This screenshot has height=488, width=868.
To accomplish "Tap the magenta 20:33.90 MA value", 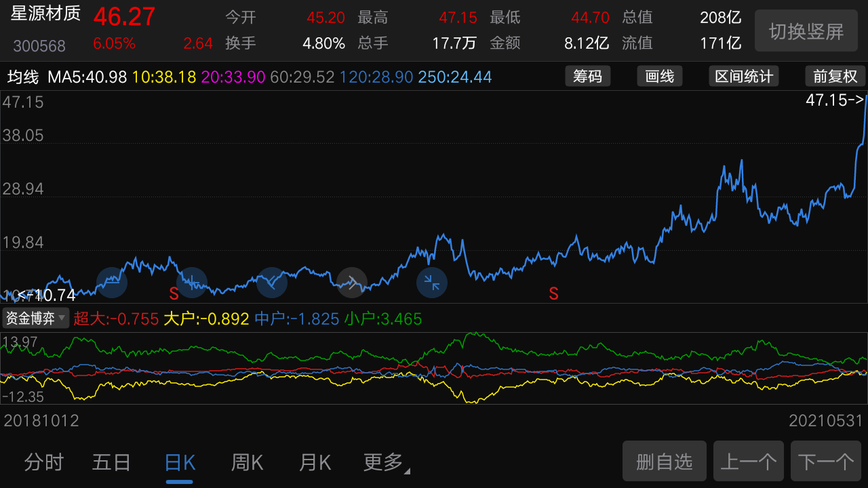I will point(233,77).
